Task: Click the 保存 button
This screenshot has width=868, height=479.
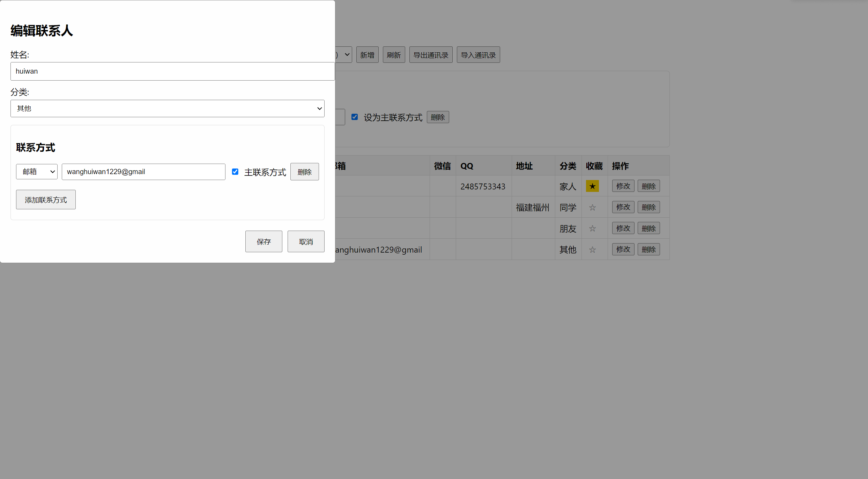Action: (264, 241)
